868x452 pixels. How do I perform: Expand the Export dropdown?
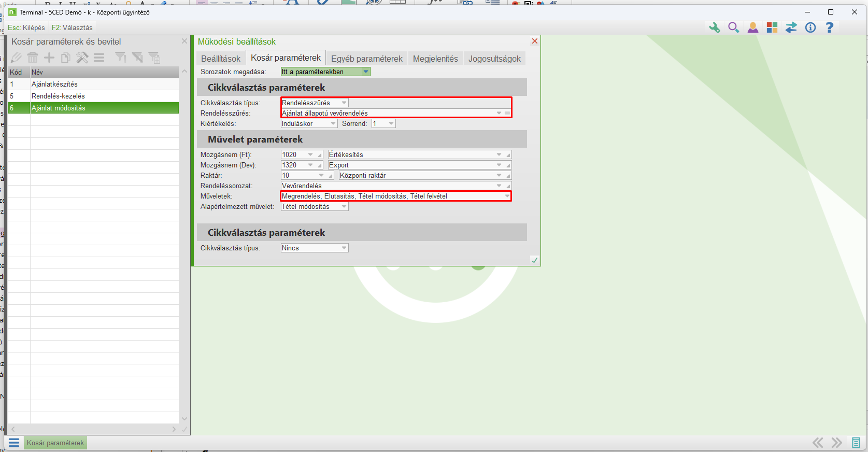click(499, 165)
